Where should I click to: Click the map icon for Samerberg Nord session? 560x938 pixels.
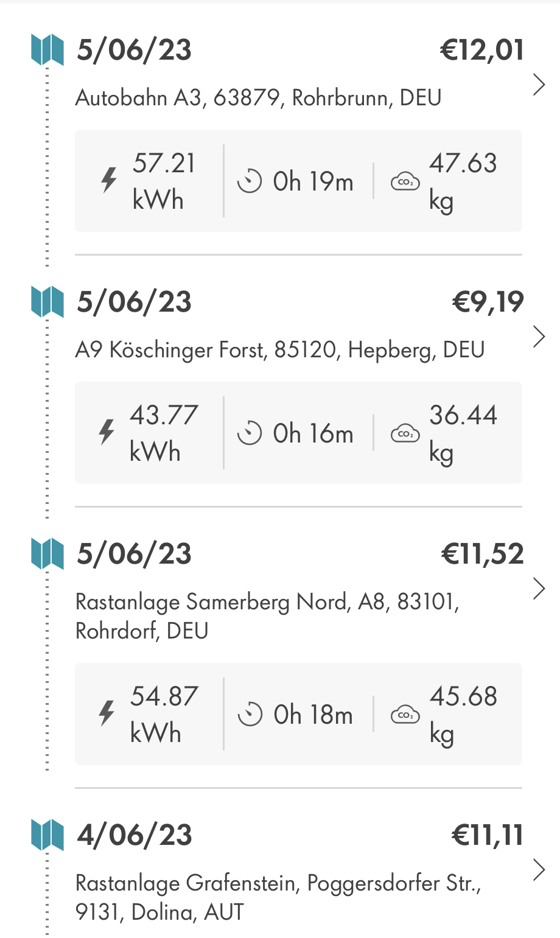pos(47,554)
